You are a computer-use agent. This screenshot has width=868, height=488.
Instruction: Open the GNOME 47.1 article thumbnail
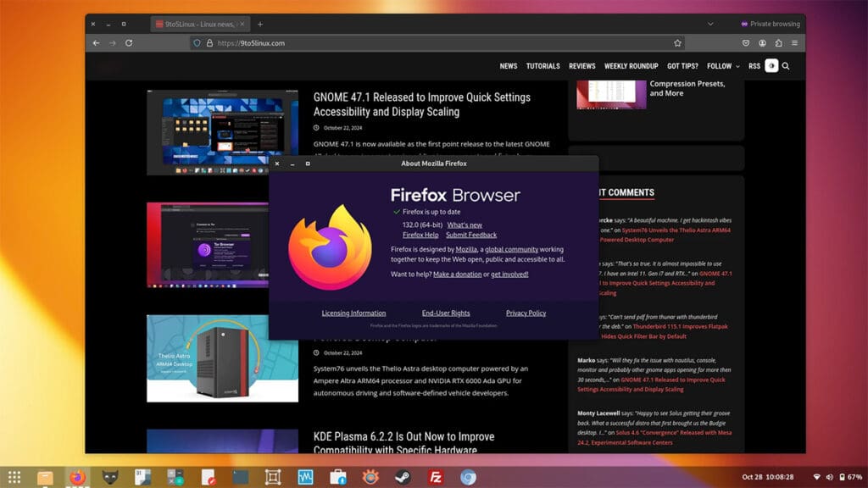click(223, 132)
